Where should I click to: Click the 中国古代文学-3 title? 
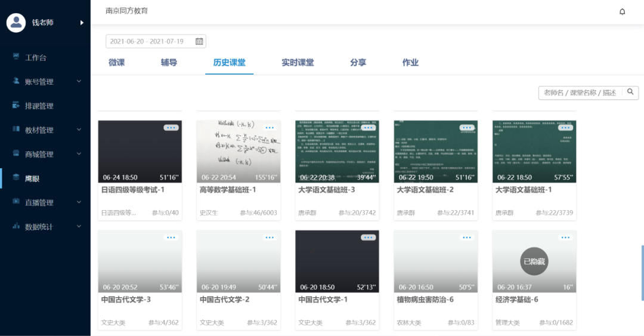click(126, 300)
